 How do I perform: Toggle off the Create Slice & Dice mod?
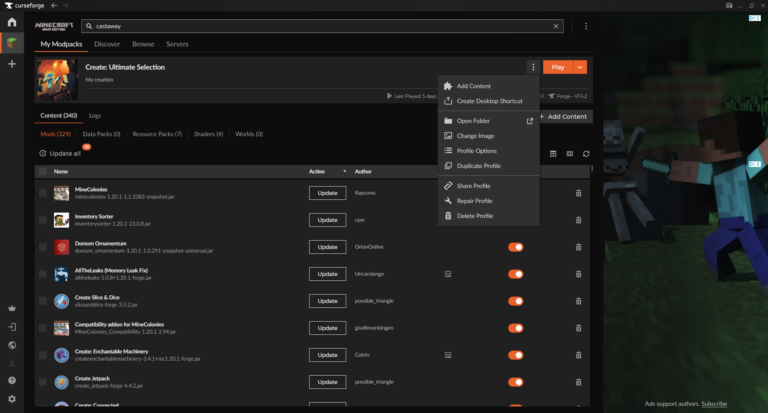[x=516, y=300]
